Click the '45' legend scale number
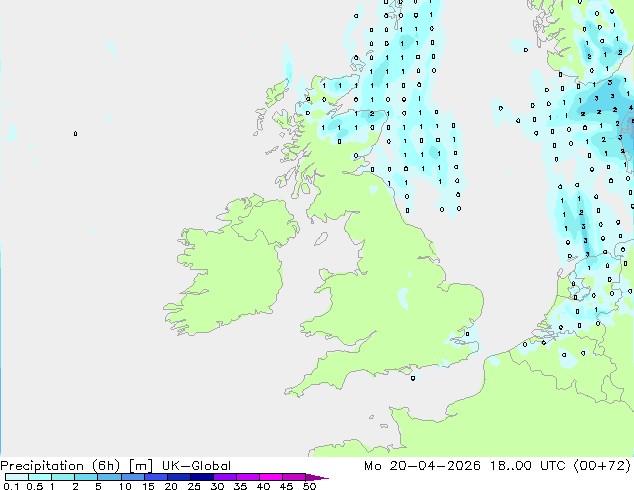The width and height of the screenshot is (634, 490). pos(287,486)
